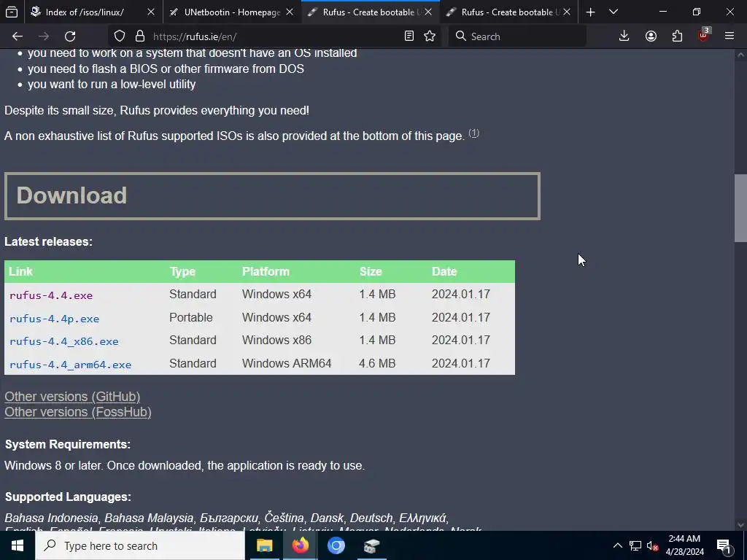Open uBlock Origin extension icon
Image resolution: width=747 pixels, height=560 pixels.
704,36
